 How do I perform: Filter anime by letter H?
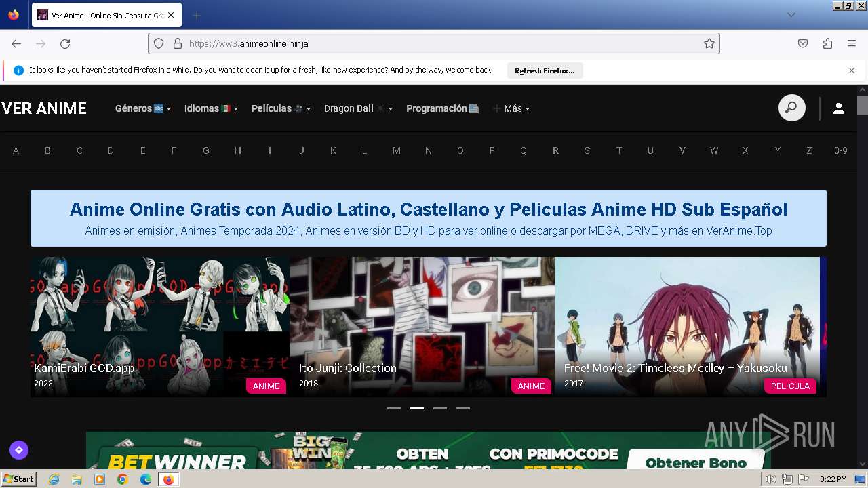coord(238,150)
